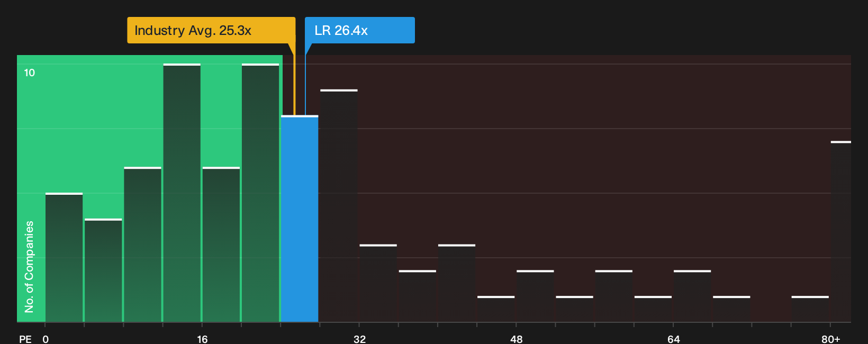868x344 pixels.
Task: Click the x-axis label 32
Action: click(x=359, y=339)
